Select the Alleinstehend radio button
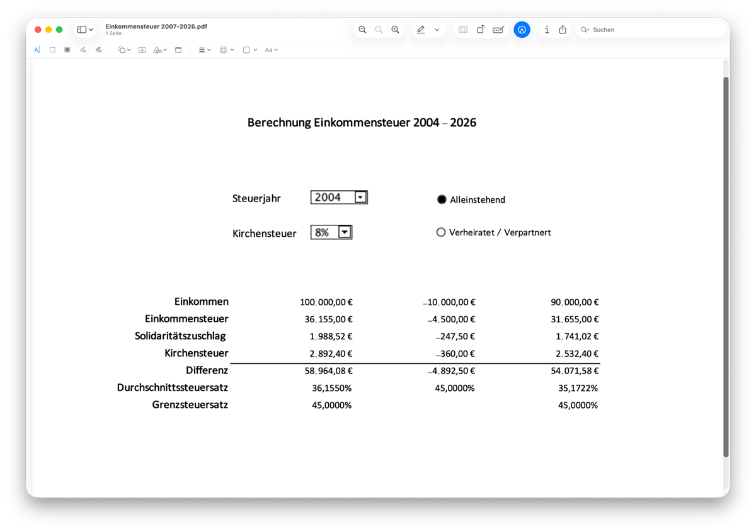The width and height of the screenshot is (756, 532). pyautogui.click(x=442, y=200)
